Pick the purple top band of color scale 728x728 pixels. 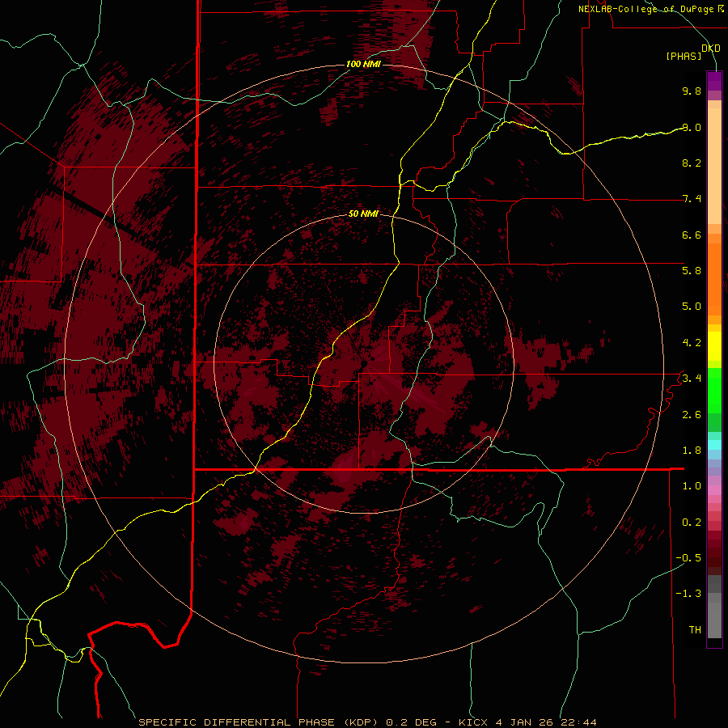point(714,81)
